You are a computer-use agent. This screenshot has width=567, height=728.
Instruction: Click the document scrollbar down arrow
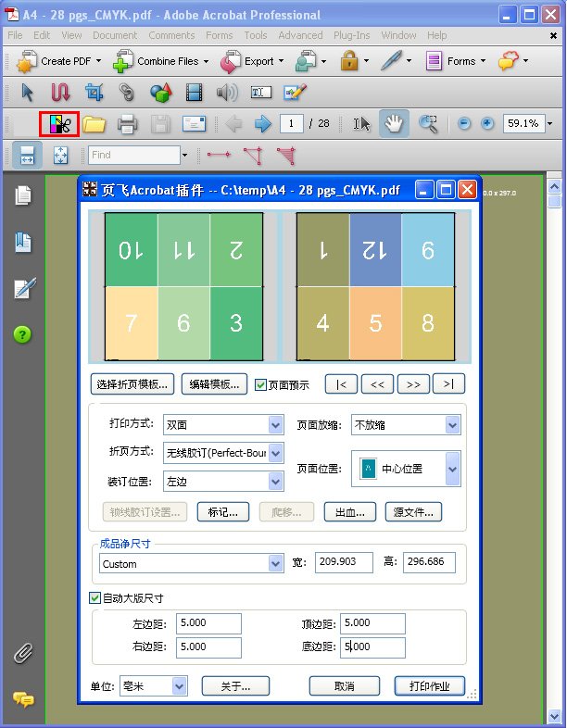tap(554, 715)
